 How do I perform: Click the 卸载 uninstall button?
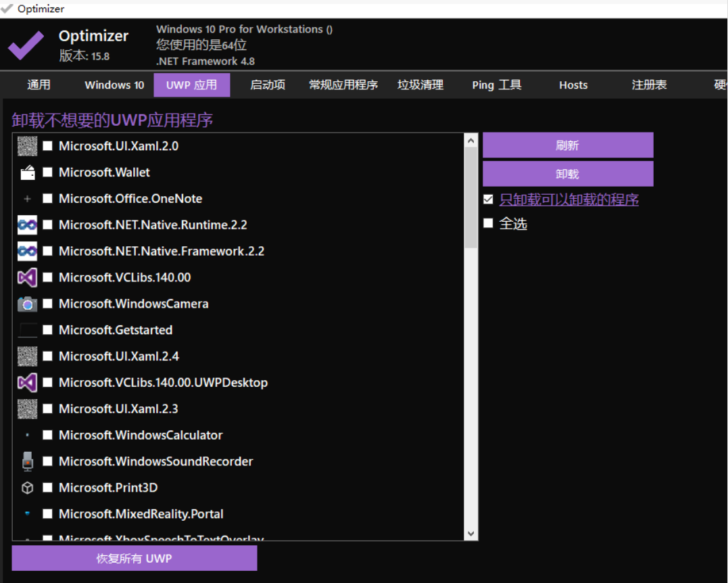(568, 174)
